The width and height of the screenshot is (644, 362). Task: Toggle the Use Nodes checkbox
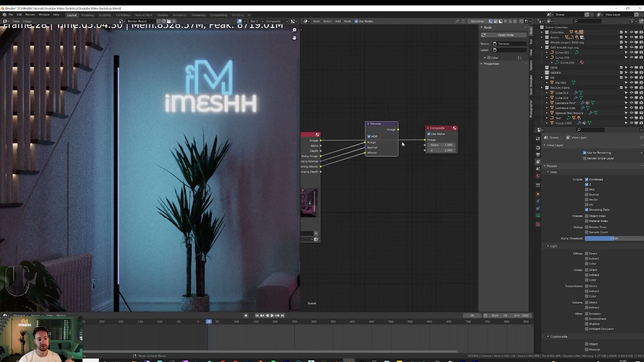click(356, 21)
